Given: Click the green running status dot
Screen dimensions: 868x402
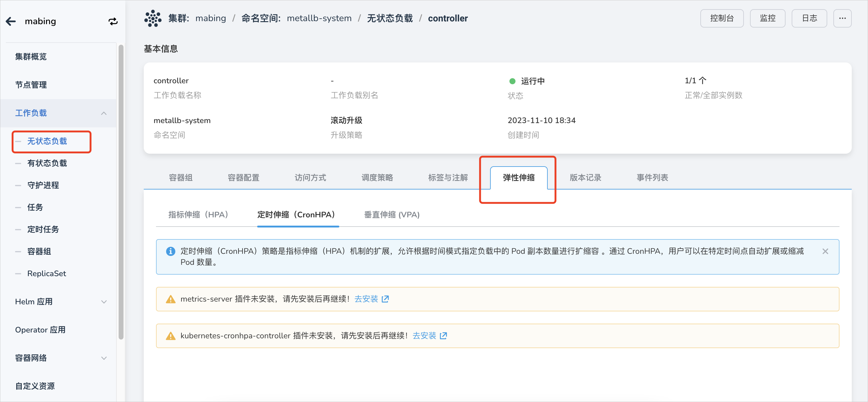Looking at the screenshot, I should (x=512, y=81).
